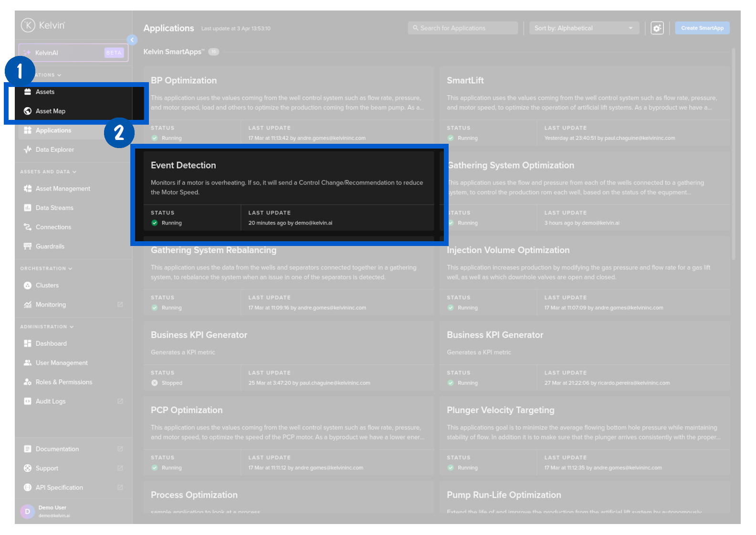
Task: Collapse the sidebar with the arrow button
Action: [x=132, y=40]
